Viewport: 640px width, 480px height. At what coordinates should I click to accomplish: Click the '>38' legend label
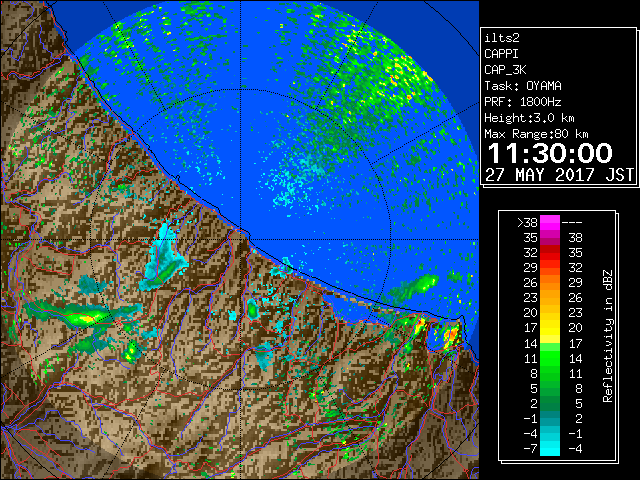[x=527, y=223]
